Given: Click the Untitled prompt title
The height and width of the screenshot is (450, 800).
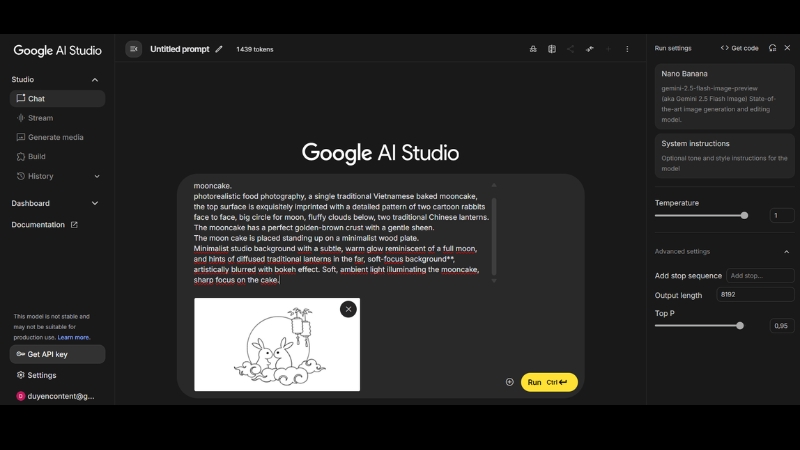Looking at the screenshot, I should pyautogui.click(x=180, y=49).
